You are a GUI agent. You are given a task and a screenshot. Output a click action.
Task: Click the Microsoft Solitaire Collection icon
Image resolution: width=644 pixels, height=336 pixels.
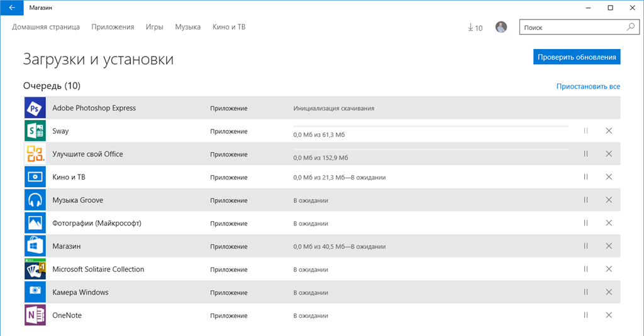35,269
